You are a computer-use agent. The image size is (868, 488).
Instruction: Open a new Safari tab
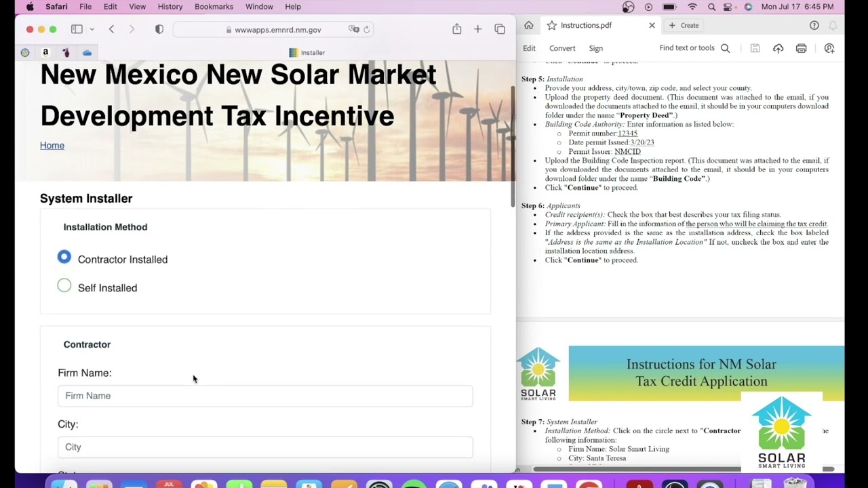[x=477, y=29]
